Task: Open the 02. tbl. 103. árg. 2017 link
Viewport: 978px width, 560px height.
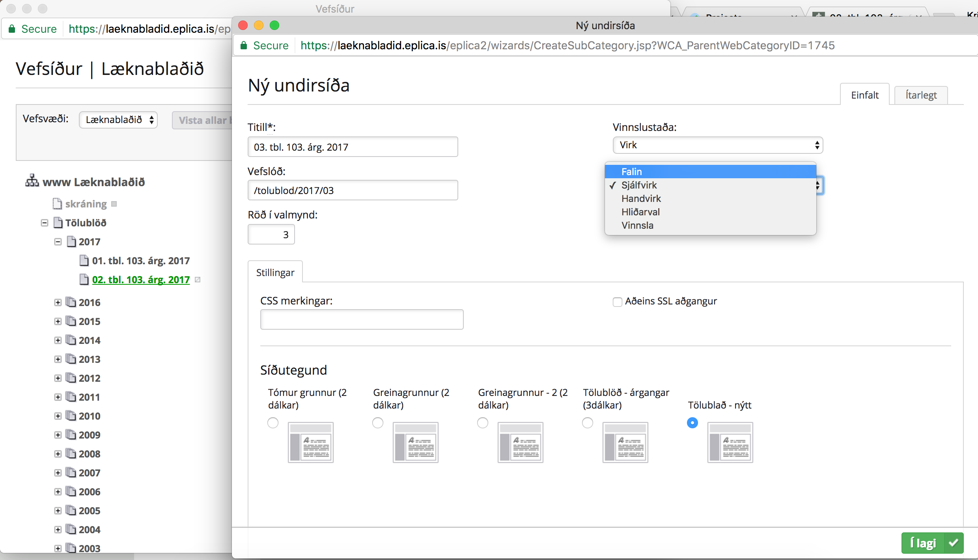Action: pos(141,280)
